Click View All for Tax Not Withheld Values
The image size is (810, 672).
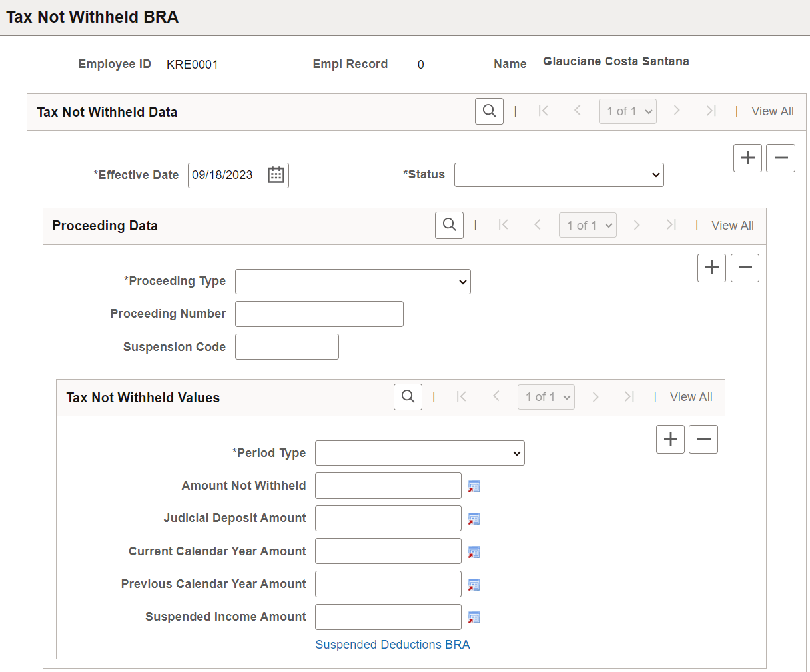click(691, 397)
